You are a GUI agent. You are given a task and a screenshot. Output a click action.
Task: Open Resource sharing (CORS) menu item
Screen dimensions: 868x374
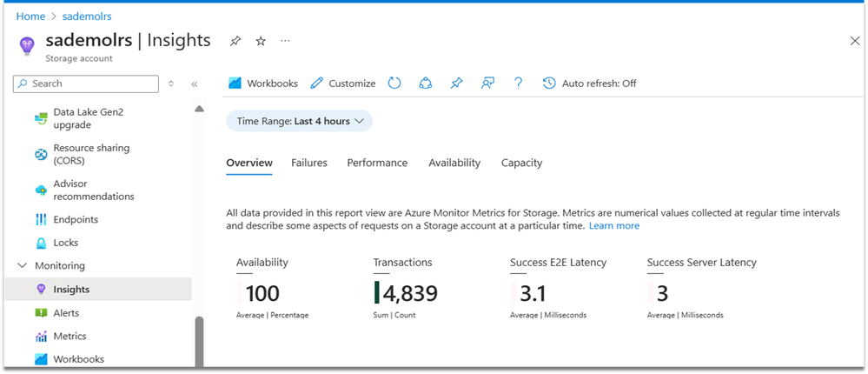(98, 155)
